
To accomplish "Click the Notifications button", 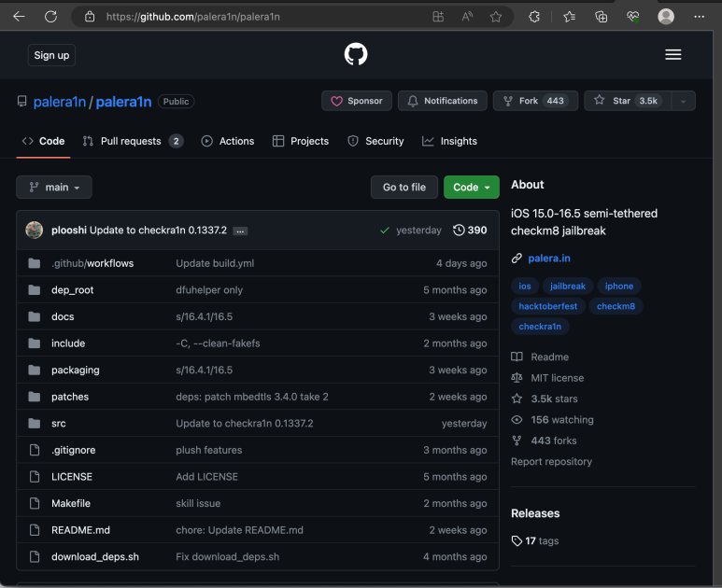I will (443, 101).
